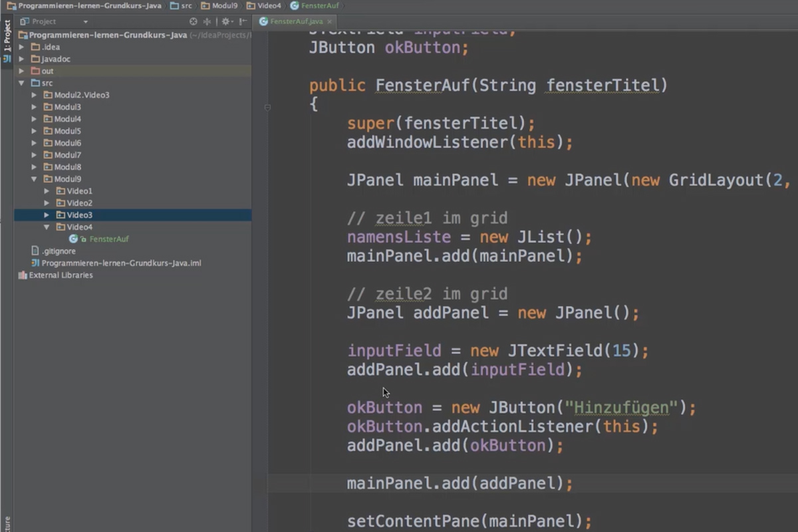This screenshot has height=532, width=798.
Task: Click the project root folder icon in the tree
Action: point(23,35)
